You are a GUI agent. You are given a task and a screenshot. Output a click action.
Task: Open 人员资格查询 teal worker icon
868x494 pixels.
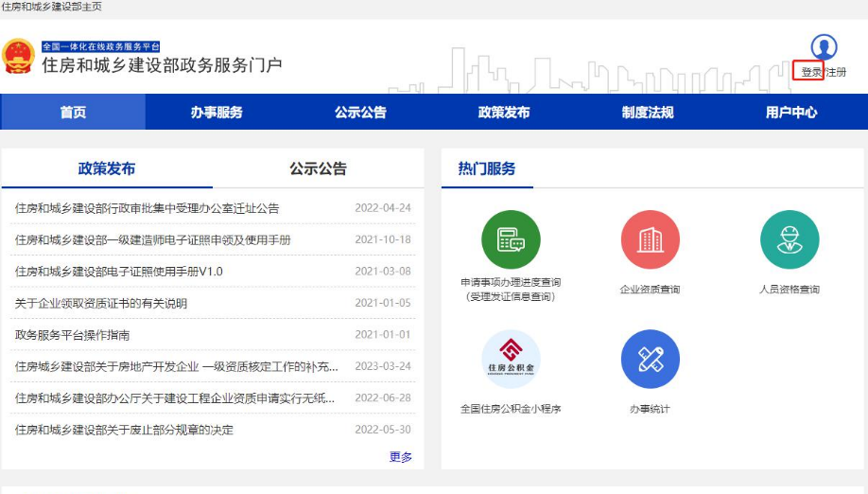coord(790,239)
